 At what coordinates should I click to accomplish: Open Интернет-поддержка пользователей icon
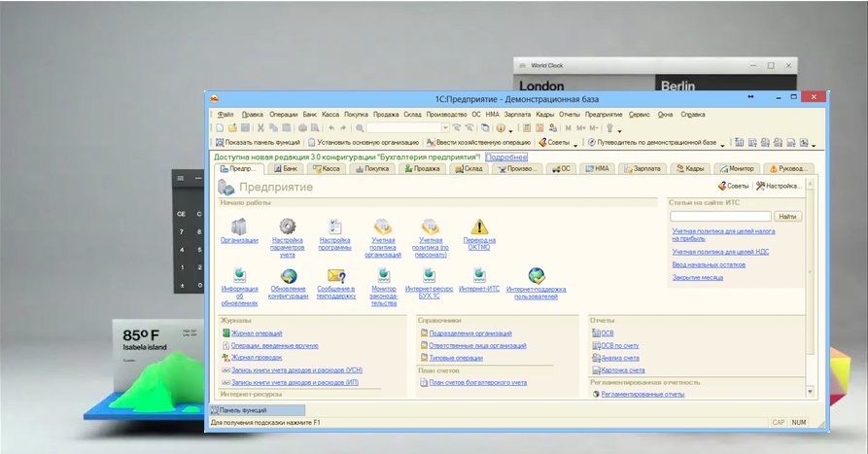click(x=537, y=276)
